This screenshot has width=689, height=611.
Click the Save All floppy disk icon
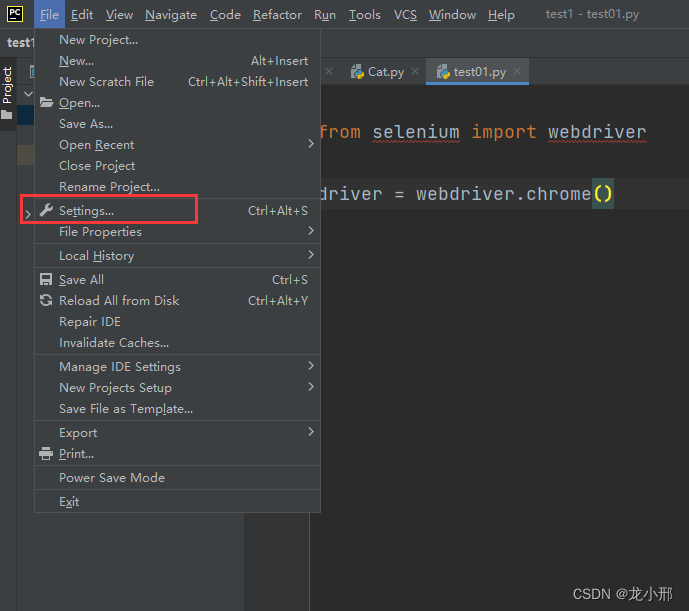[46, 280]
